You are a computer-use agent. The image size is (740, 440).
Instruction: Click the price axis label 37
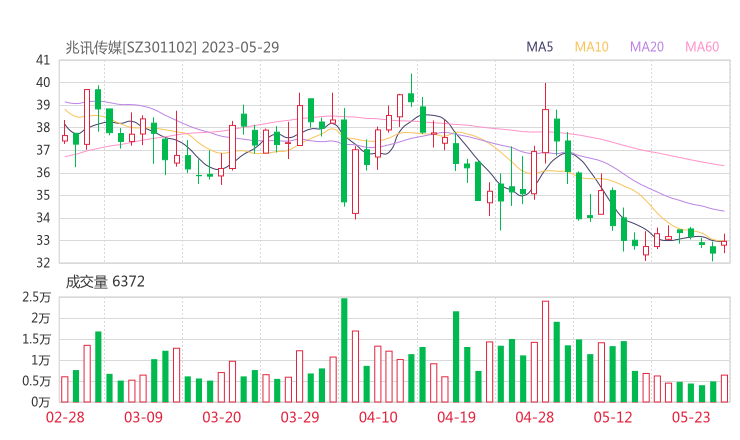(x=43, y=150)
